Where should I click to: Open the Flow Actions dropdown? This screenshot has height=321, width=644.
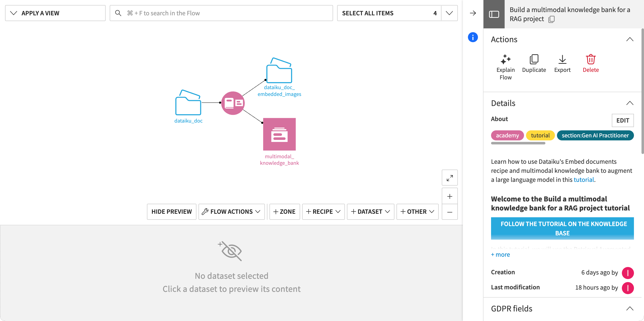[232, 212]
